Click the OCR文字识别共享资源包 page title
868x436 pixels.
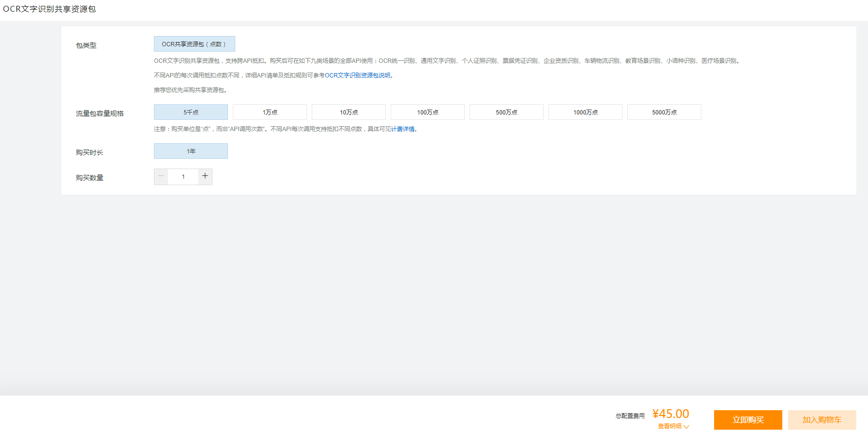point(49,9)
